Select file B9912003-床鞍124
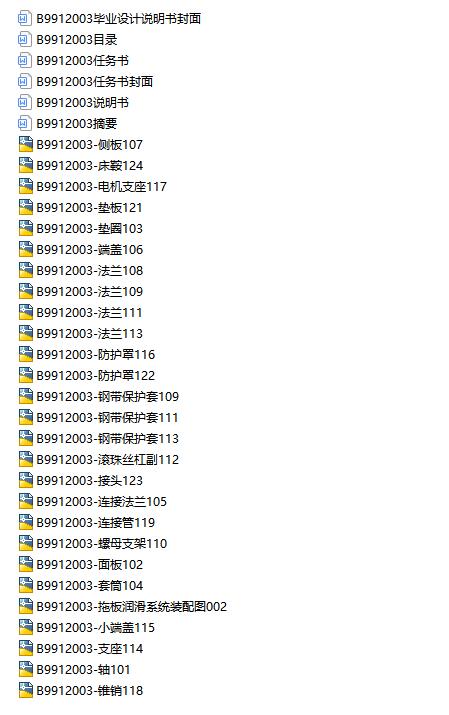The image size is (449, 715). pyautogui.click(x=90, y=166)
